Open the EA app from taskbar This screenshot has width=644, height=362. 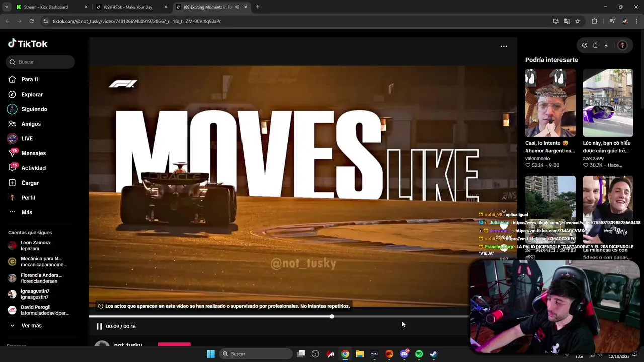pyautogui.click(x=389, y=354)
